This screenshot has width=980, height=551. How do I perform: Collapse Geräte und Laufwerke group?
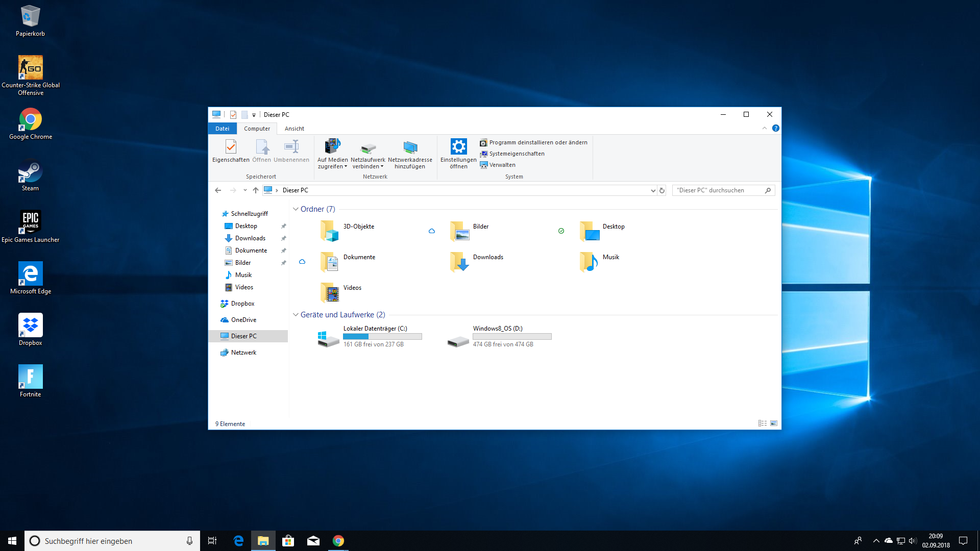click(296, 315)
